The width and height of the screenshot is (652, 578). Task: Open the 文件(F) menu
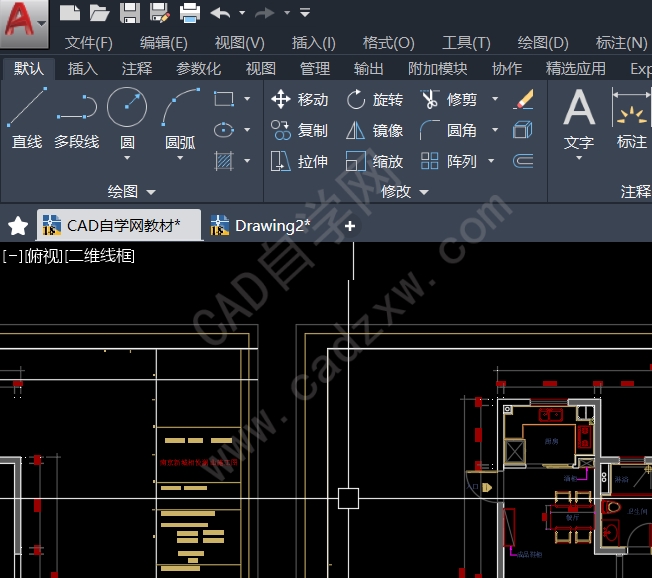click(89, 43)
